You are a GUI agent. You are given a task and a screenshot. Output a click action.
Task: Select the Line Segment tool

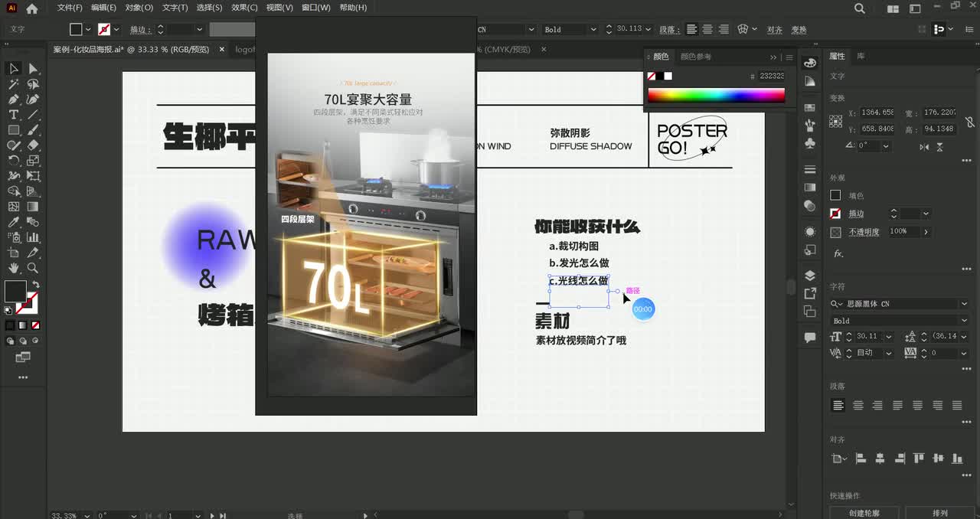33,115
